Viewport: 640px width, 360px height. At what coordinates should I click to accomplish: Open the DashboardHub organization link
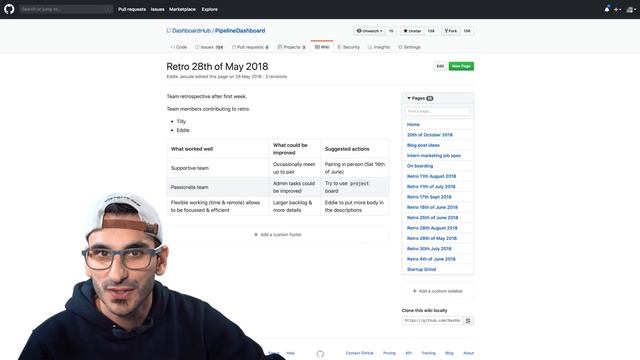click(191, 31)
